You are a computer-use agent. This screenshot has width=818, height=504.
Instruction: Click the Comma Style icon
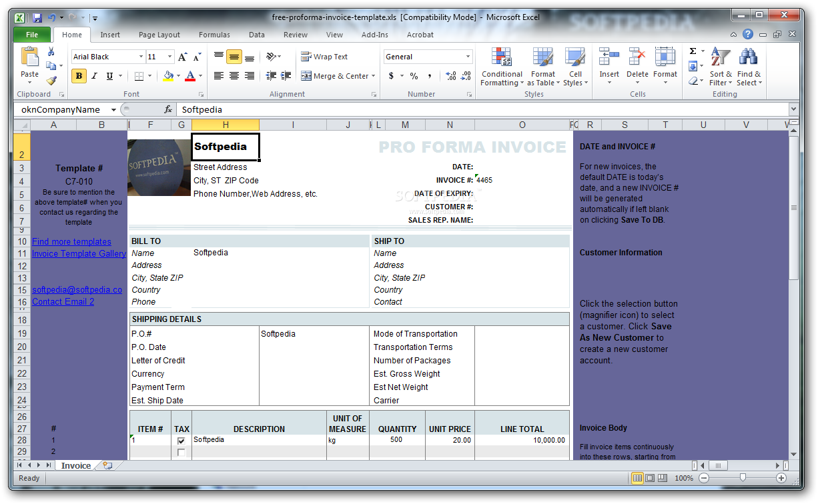pos(430,76)
